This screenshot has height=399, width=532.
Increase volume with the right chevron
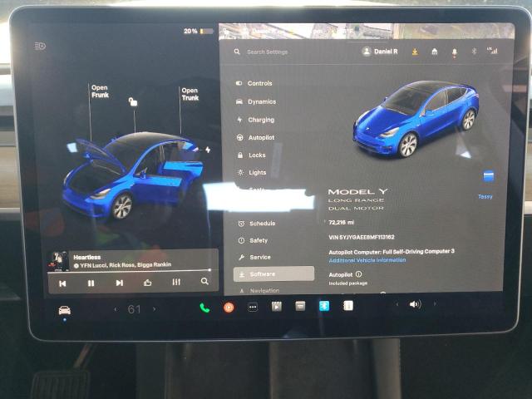pos(434,304)
